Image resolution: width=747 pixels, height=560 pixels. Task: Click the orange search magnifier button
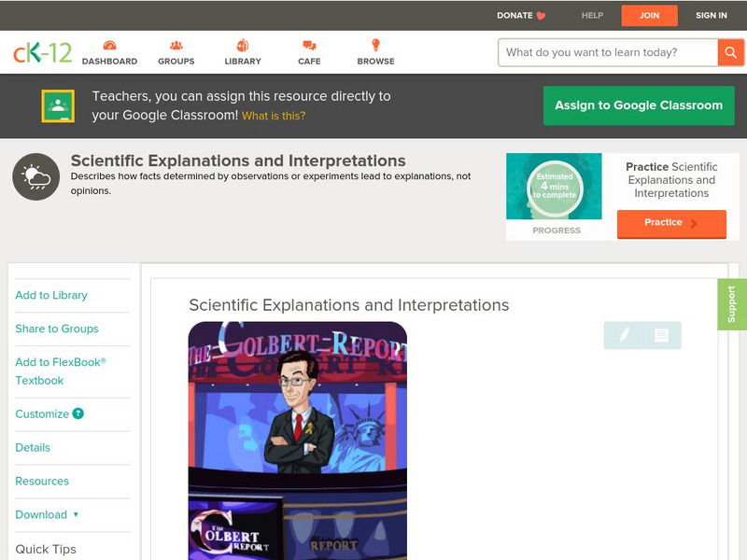click(730, 52)
